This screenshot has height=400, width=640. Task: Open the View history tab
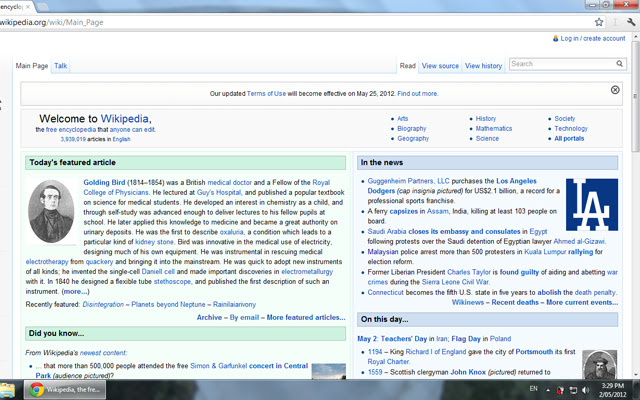pyautogui.click(x=483, y=66)
